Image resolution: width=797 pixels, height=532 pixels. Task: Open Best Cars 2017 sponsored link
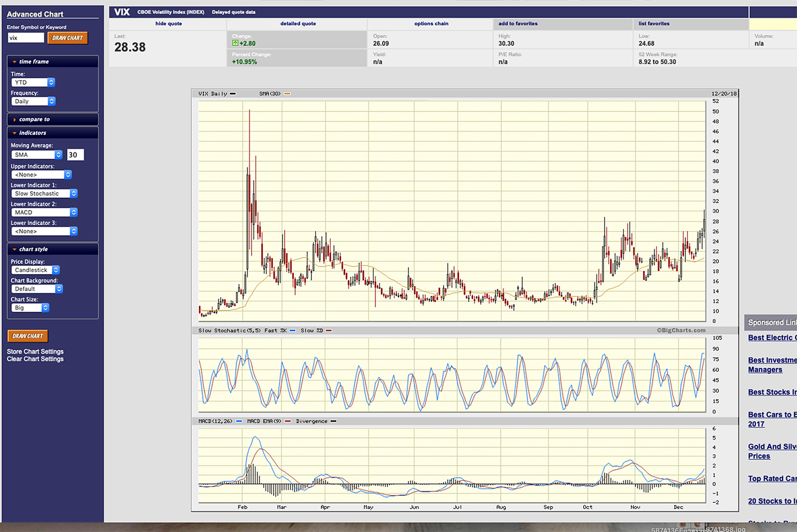click(772, 419)
